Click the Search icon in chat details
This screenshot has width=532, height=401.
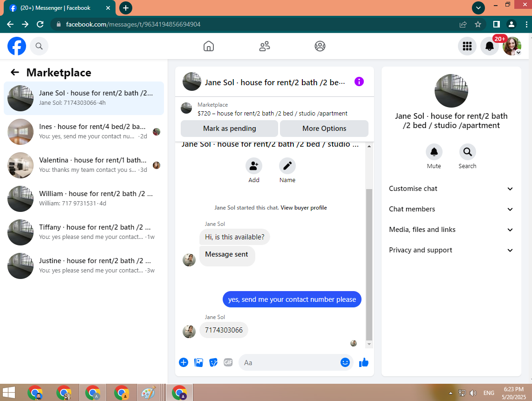[x=468, y=152]
